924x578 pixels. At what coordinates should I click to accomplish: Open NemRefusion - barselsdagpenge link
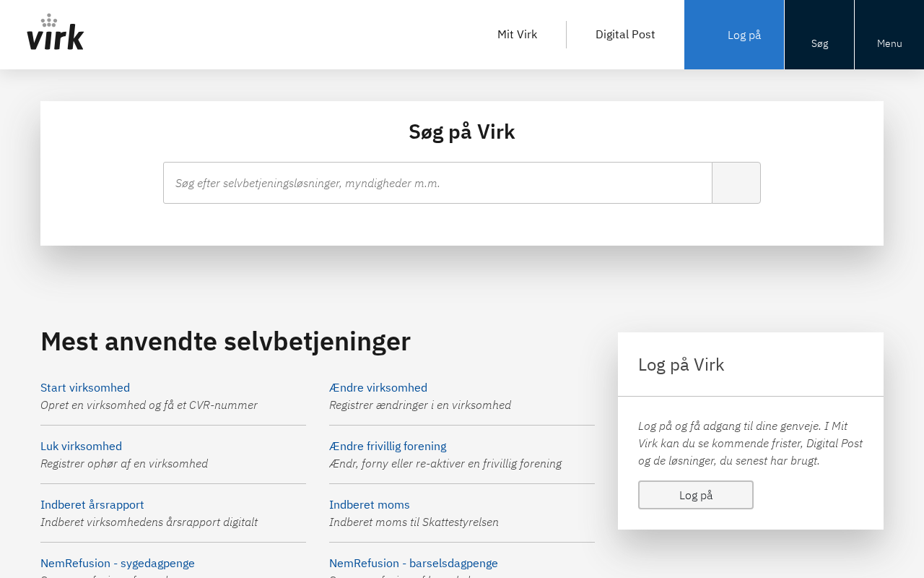414,563
